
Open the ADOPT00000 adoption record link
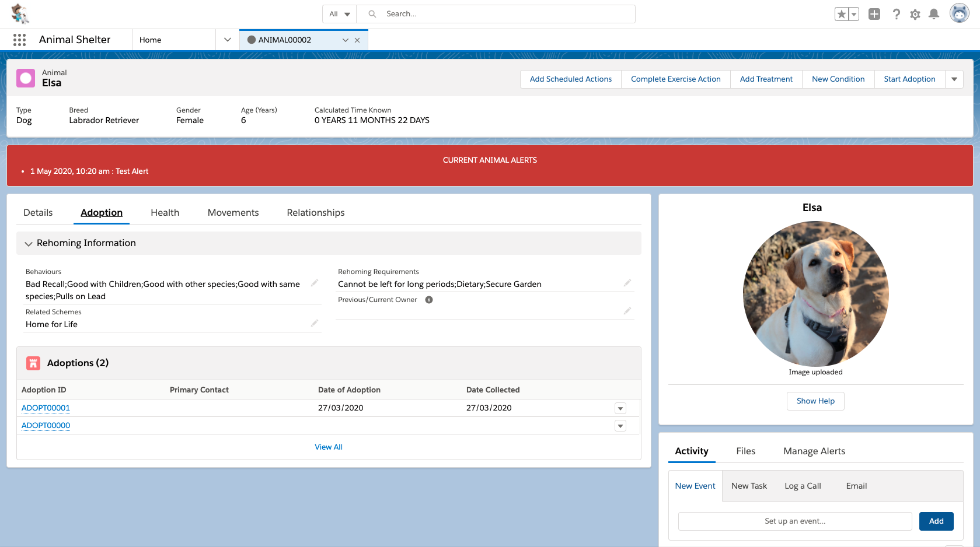(x=46, y=426)
